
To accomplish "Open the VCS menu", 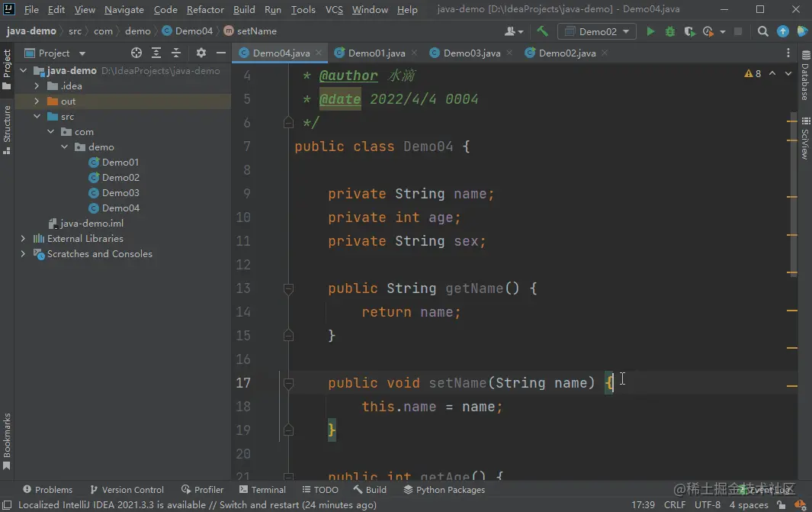I will tap(334, 9).
